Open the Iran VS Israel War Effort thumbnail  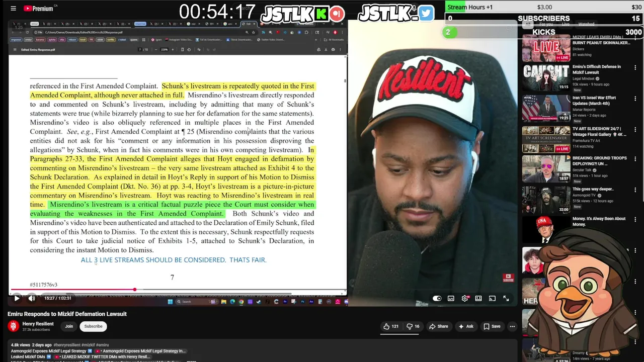[546, 108]
